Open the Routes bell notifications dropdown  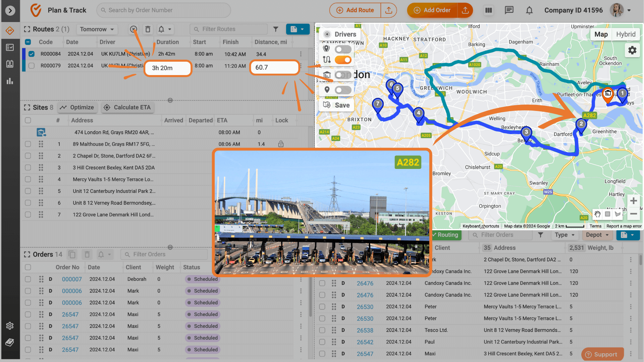click(x=165, y=29)
